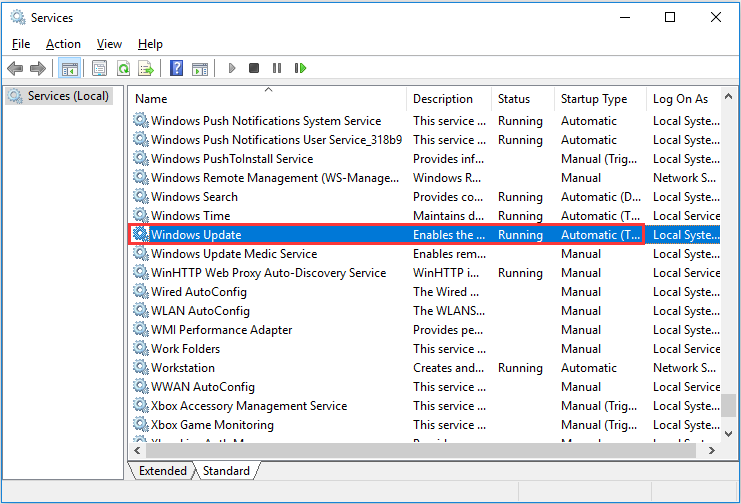The height and width of the screenshot is (504, 741).
Task: Toggle Show/Hide Action Pane button
Action: click(199, 68)
